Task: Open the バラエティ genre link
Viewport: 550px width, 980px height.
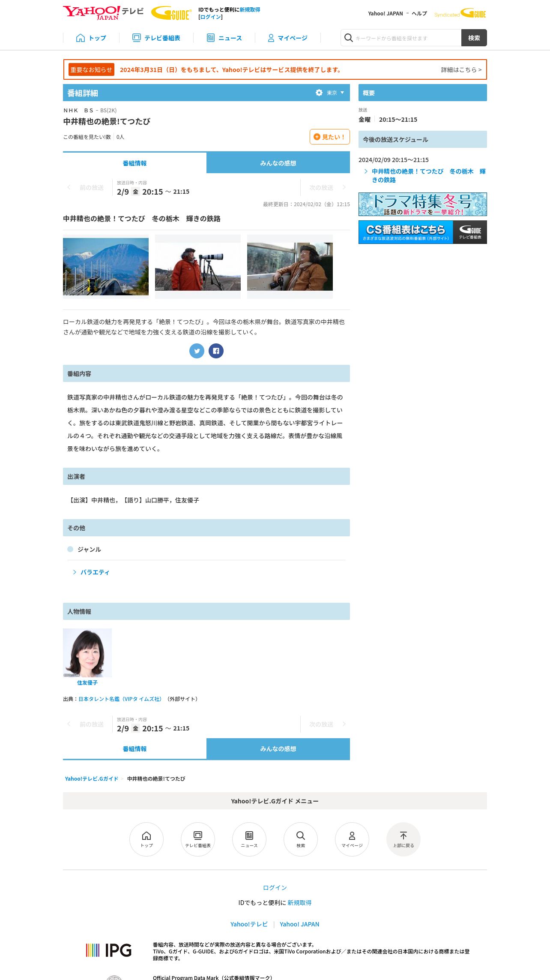Action: (95, 572)
